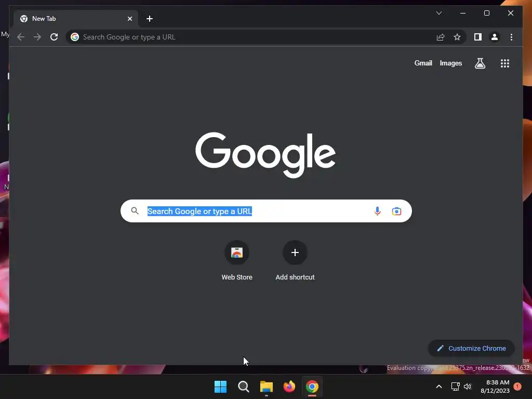Share this page icon in address bar
This screenshot has width=532, height=399.
441,37
